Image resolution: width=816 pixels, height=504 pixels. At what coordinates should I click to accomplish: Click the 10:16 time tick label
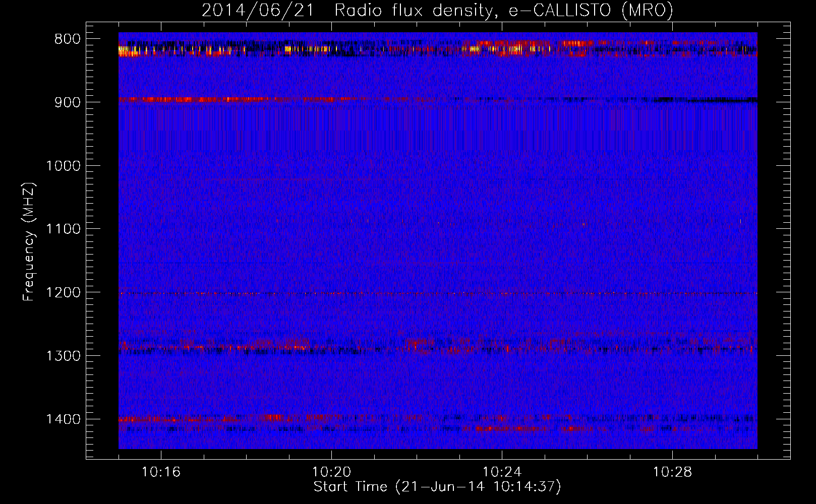161,472
